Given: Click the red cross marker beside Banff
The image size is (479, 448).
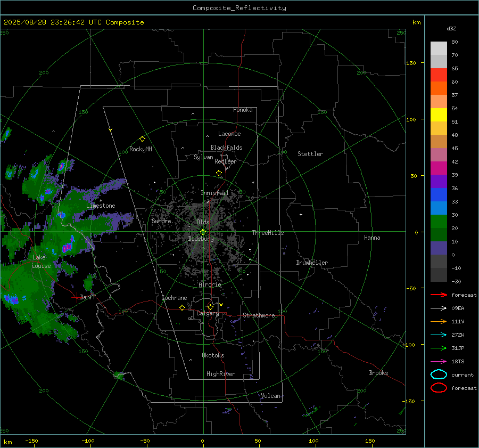Looking at the screenshot, I should tap(76, 297).
